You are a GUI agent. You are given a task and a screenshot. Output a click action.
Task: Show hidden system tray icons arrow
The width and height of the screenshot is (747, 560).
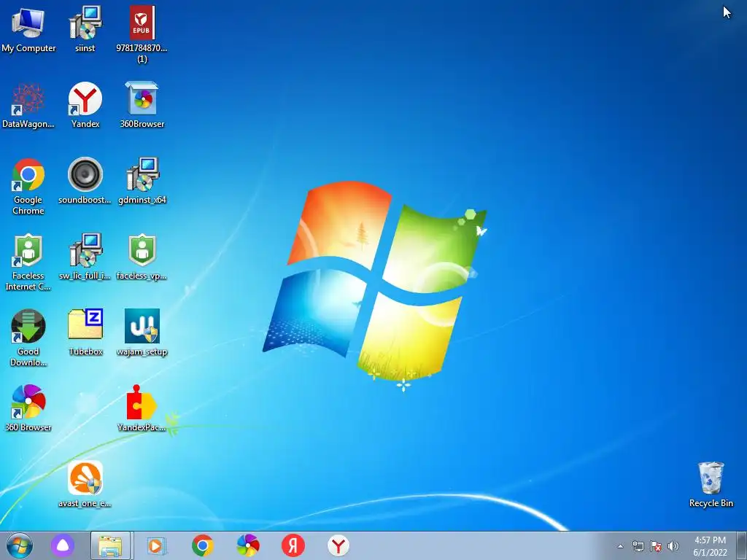pyautogui.click(x=620, y=546)
